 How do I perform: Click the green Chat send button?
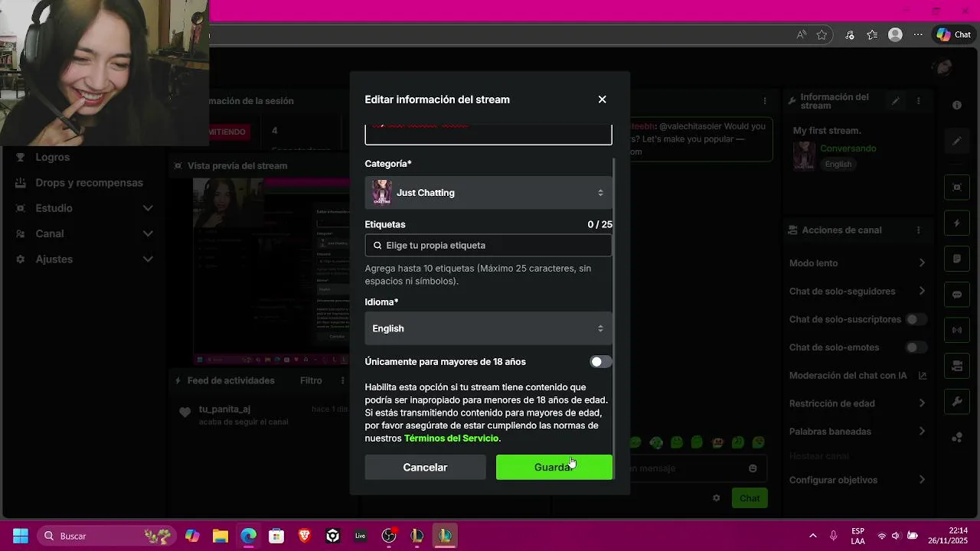pyautogui.click(x=750, y=498)
